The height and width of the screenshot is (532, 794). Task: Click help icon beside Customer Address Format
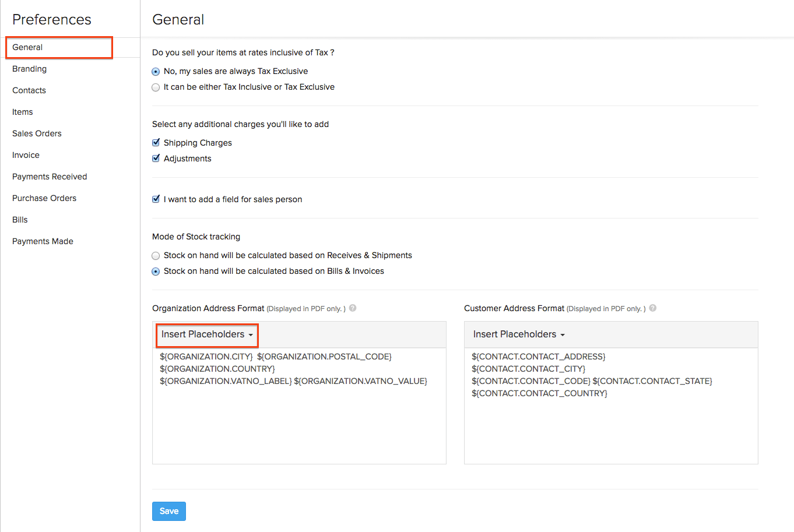click(653, 308)
